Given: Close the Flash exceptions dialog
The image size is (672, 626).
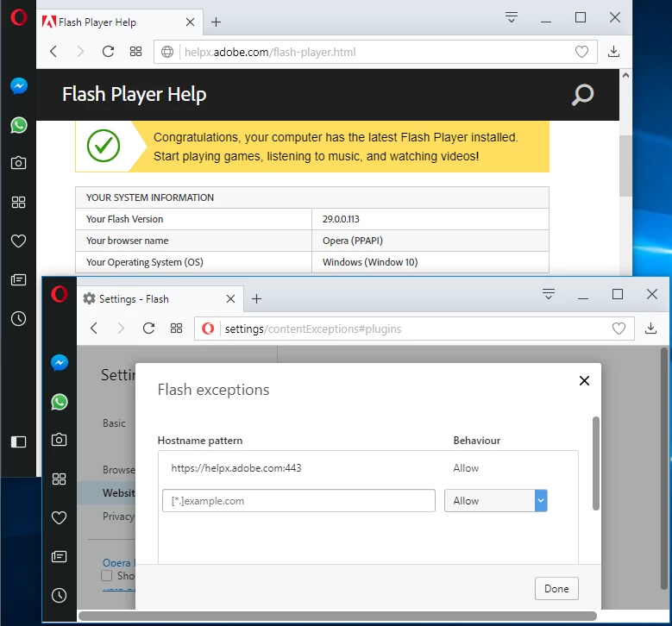Looking at the screenshot, I should coord(584,380).
